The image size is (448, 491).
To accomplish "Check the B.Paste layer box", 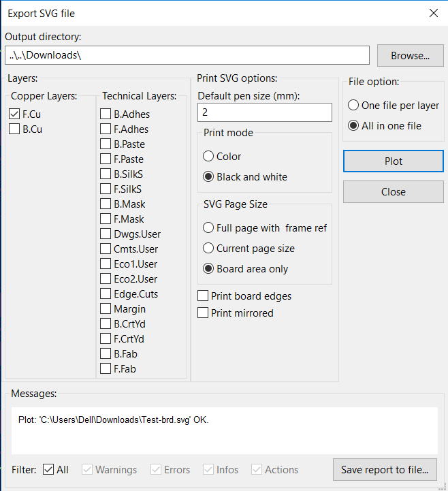I will click(x=106, y=144).
